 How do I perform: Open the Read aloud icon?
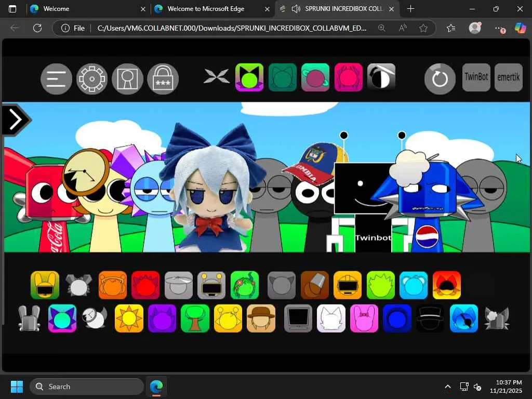coord(403,28)
